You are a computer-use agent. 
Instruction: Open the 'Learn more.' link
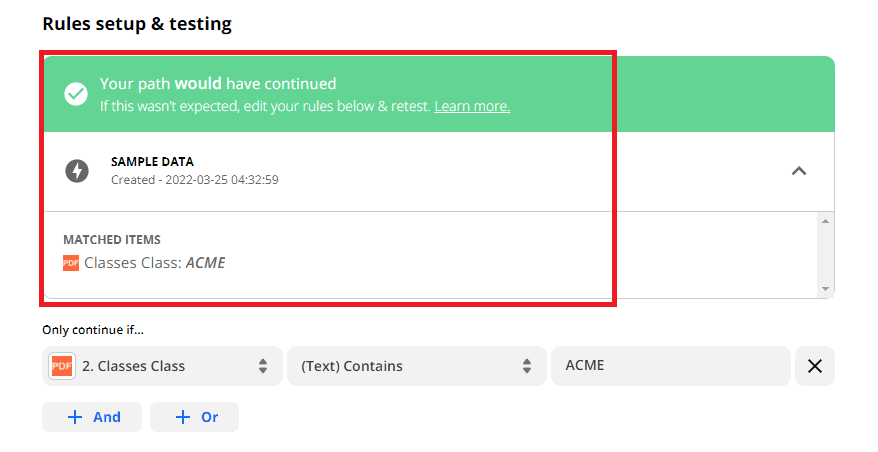coord(472,106)
